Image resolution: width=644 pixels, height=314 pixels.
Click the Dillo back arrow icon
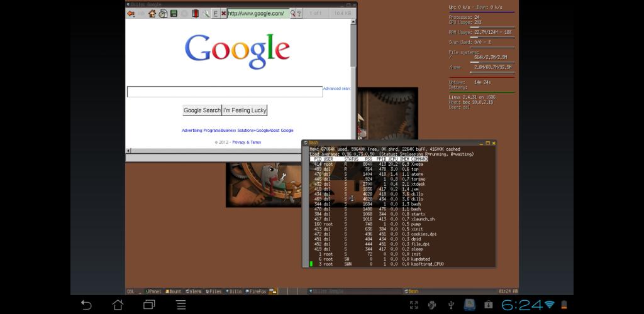coord(131,13)
